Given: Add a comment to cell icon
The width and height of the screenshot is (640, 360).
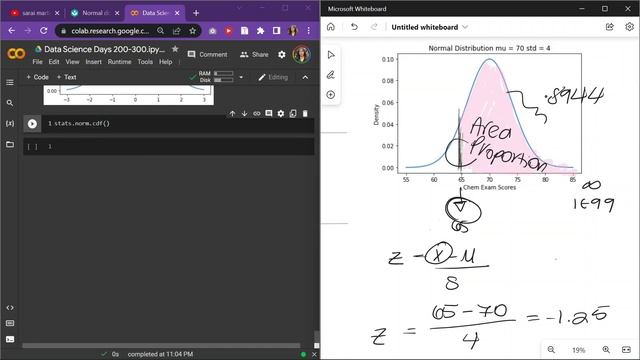Looking at the screenshot, I should [x=269, y=113].
